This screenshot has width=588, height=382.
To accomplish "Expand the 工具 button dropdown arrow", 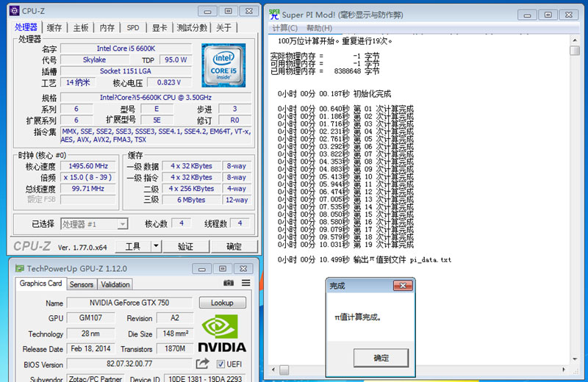I will (x=156, y=246).
